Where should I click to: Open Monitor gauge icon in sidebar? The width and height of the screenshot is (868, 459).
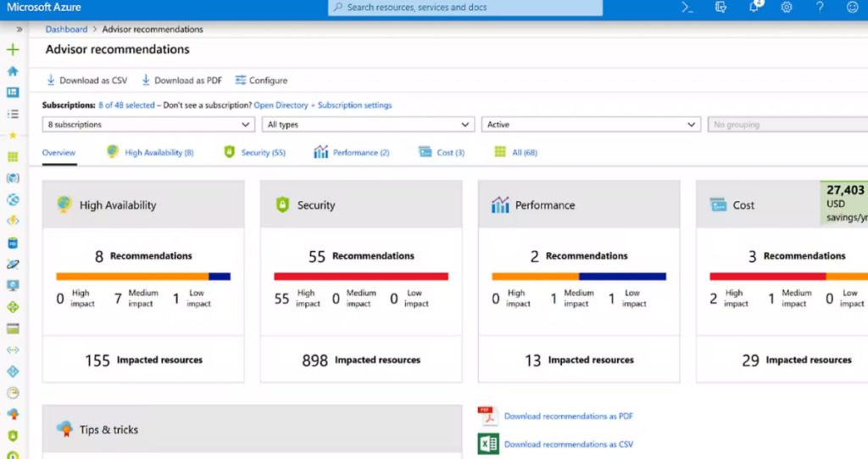[13, 393]
